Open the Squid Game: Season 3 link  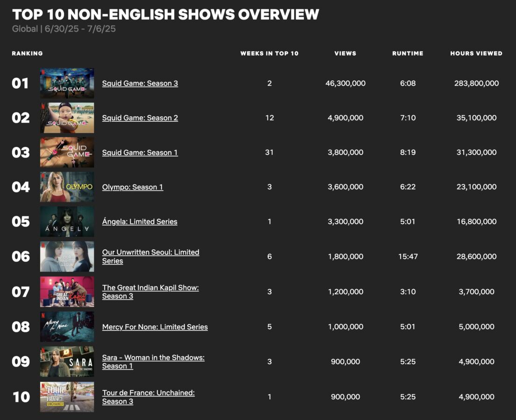coord(140,83)
